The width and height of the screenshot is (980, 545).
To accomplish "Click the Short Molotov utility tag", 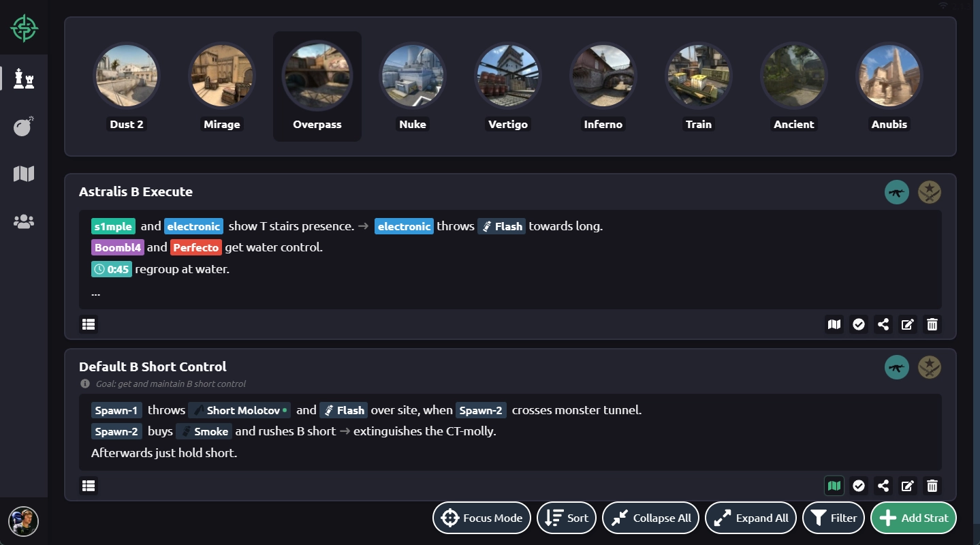I will (239, 410).
